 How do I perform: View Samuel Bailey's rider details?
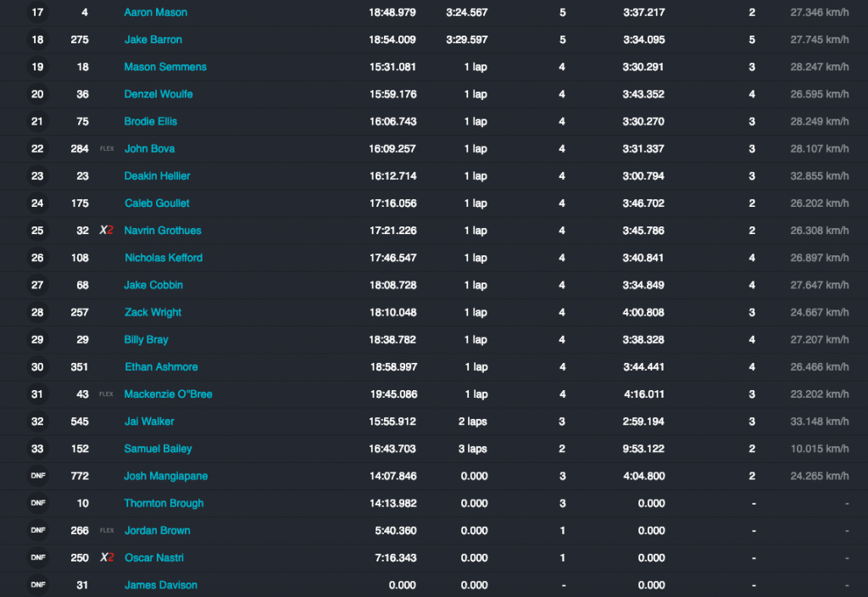point(158,449)
